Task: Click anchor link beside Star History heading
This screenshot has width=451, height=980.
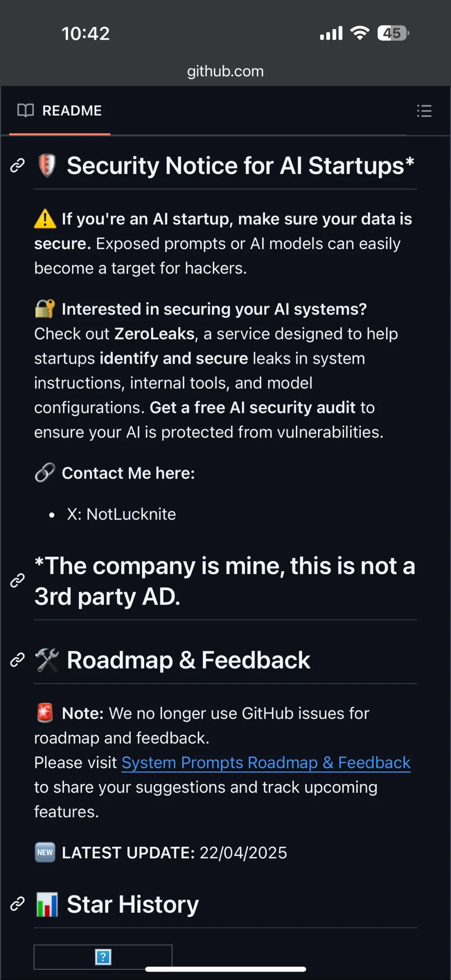Action: click(18, 904)
